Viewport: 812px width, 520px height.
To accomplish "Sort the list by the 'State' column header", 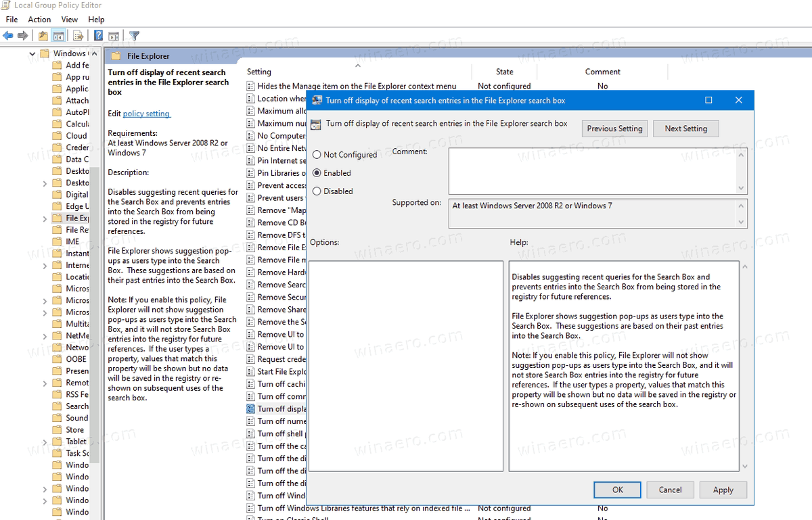I will pyautogui.click(x=505, y=72).
